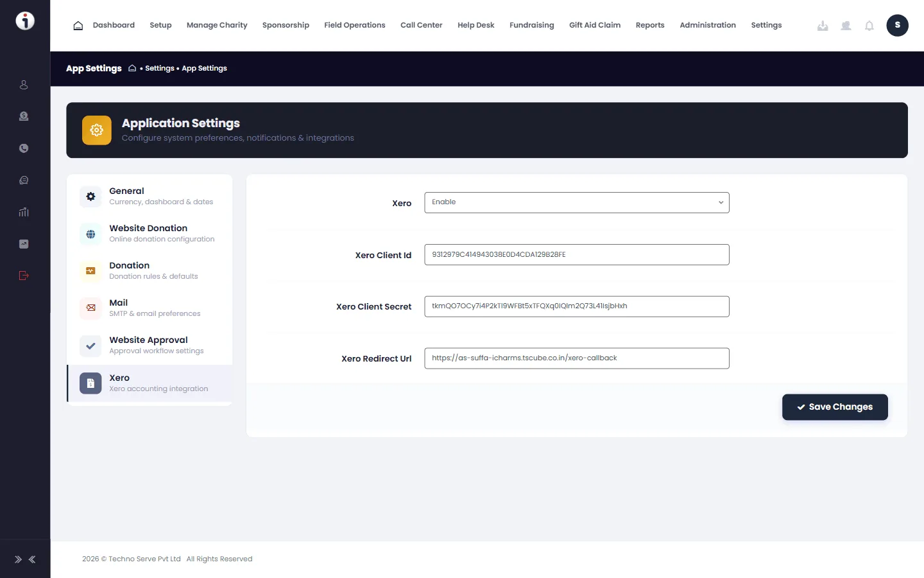
Task: Open the phone call sidebar icon
Action: (24, 148)
